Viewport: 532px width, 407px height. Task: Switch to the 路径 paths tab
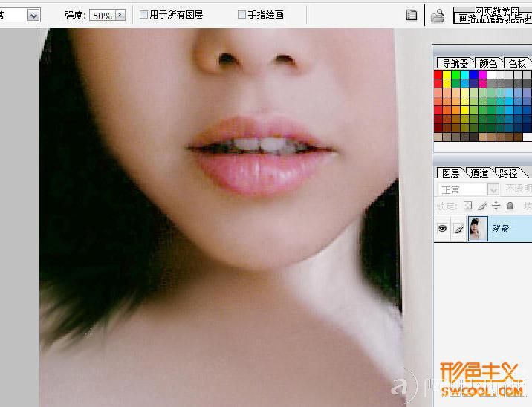tap(508, 173)
